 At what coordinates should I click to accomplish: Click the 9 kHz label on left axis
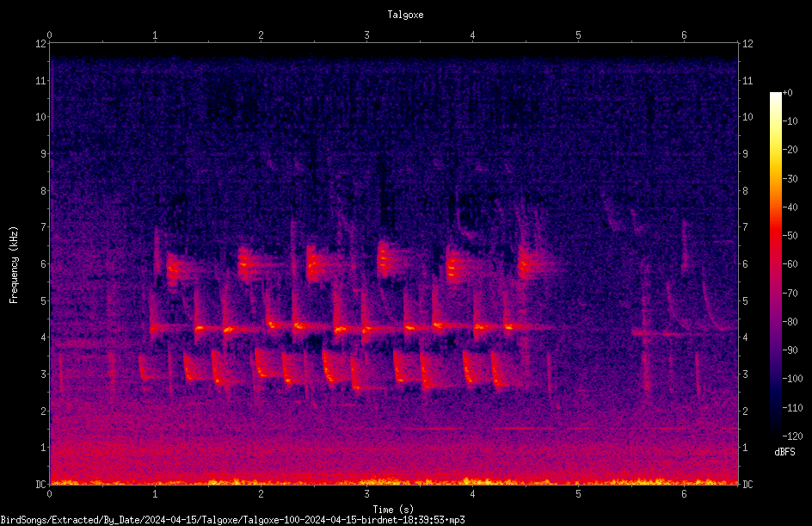pyautogui.click(x=44, y=154)
